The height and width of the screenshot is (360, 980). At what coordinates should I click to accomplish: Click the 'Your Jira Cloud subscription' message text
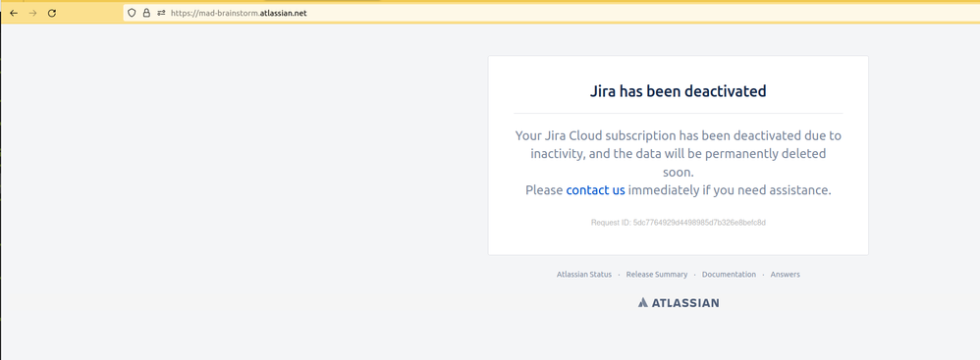[679, 153]
